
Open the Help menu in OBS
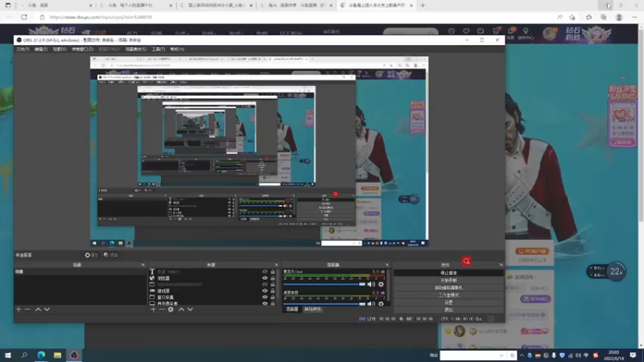tap(177, 49)
